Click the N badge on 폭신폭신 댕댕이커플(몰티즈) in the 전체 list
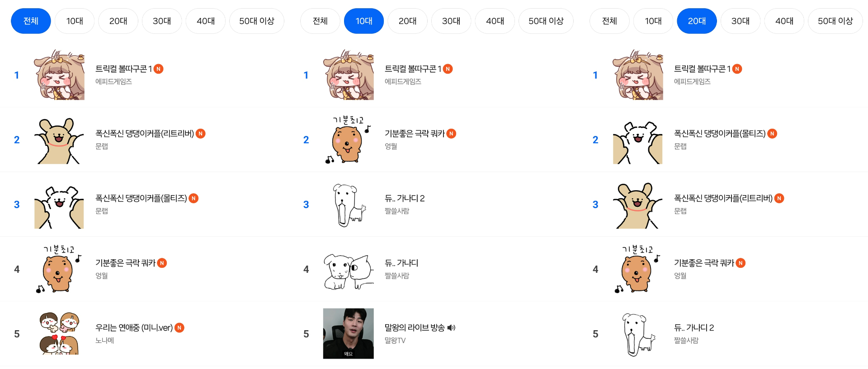 193,198
